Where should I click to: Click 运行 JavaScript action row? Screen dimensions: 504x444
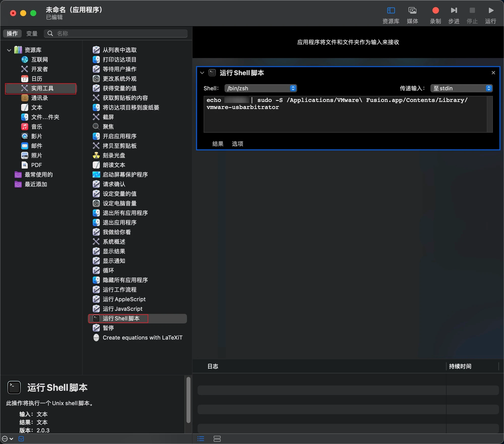click(138, 309)
